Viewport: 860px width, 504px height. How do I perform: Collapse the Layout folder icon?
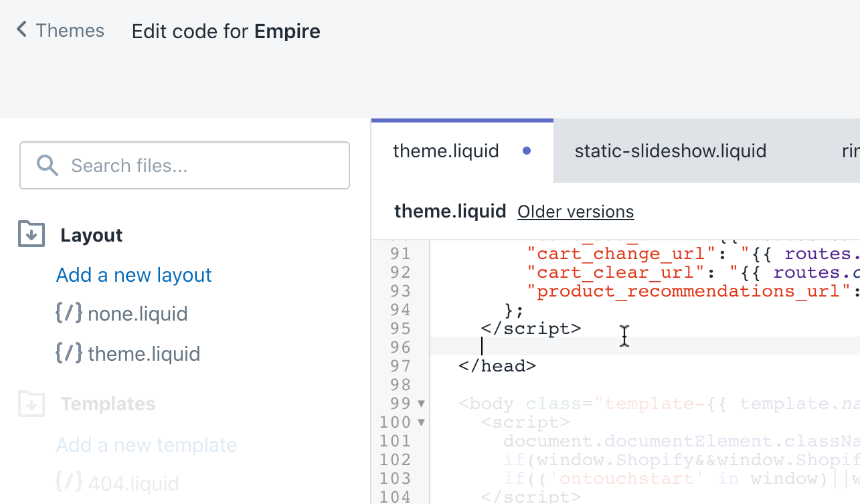(31, 235)
